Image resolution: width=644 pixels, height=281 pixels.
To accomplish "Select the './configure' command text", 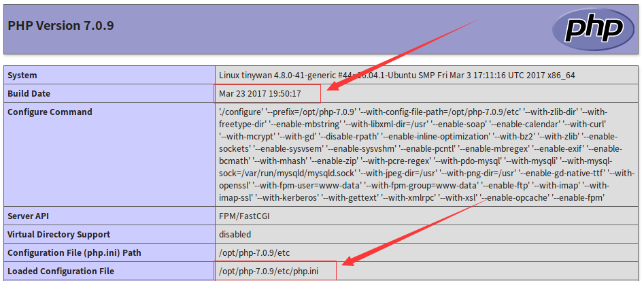I will (x=241, y=112).
